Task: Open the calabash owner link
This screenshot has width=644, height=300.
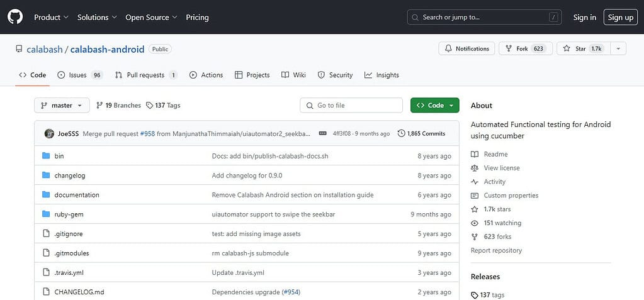Action: [44, 49]
